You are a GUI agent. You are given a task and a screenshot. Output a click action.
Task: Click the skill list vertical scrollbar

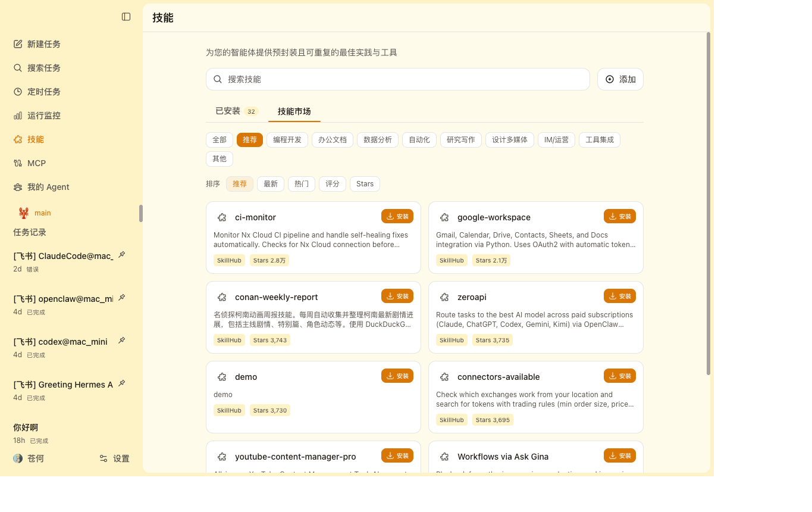click(x=708, y=204)
